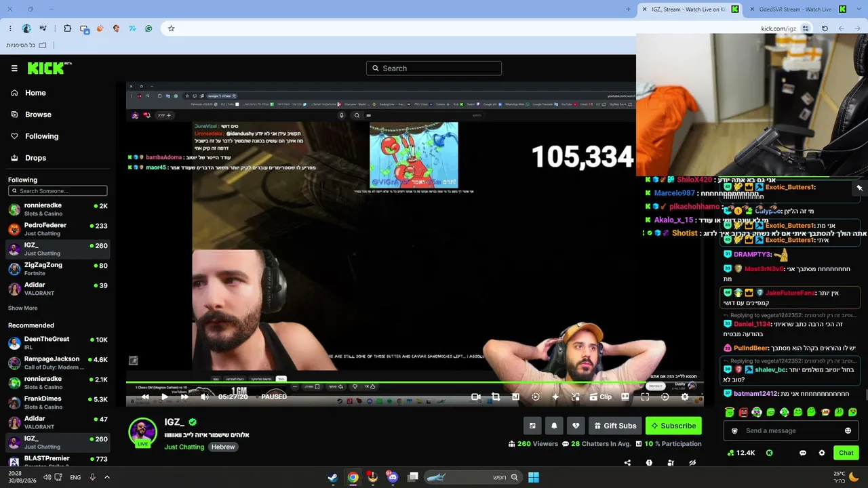Pick the red angry emote

click(743, 412)
